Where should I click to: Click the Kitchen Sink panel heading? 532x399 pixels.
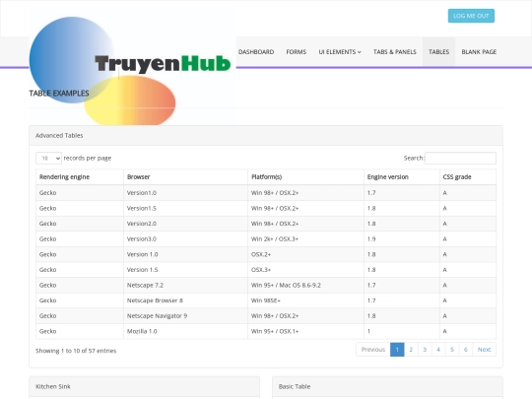pyautogui.click(x=144, y=386)
